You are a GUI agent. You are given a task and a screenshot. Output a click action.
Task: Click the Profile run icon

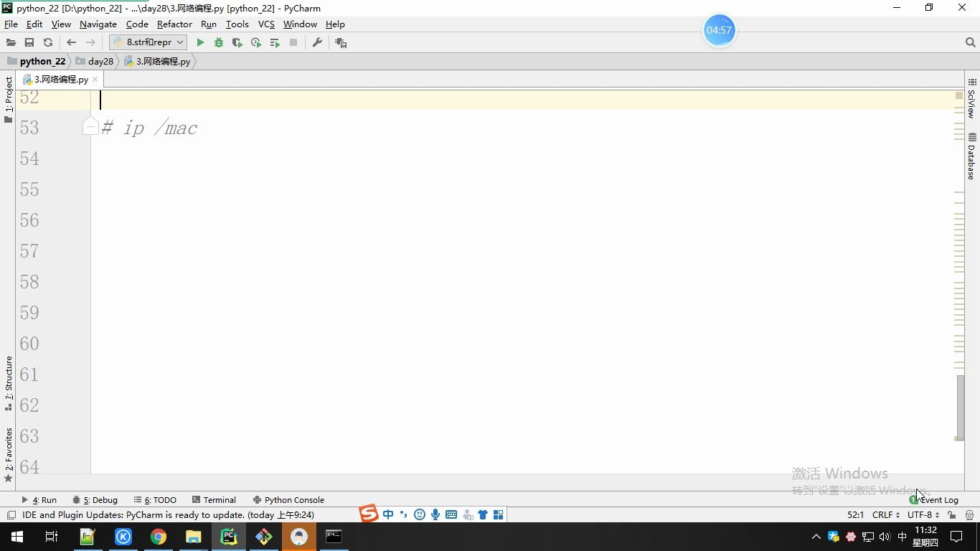coord(256,42)
